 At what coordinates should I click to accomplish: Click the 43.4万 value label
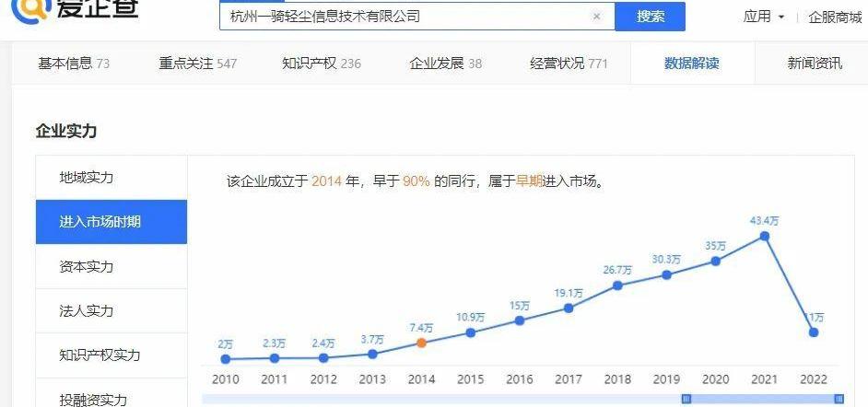tap(765, 221)
